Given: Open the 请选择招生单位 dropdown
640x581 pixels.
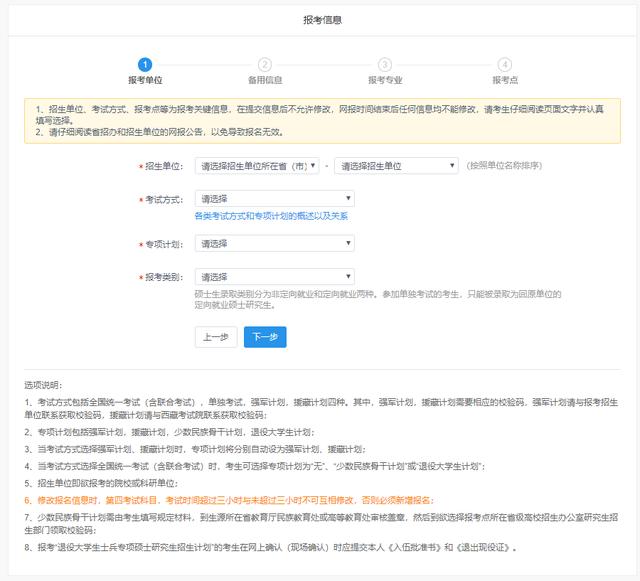Looking at the screenshot, I should pyautogui.click(x=396, y=166).
